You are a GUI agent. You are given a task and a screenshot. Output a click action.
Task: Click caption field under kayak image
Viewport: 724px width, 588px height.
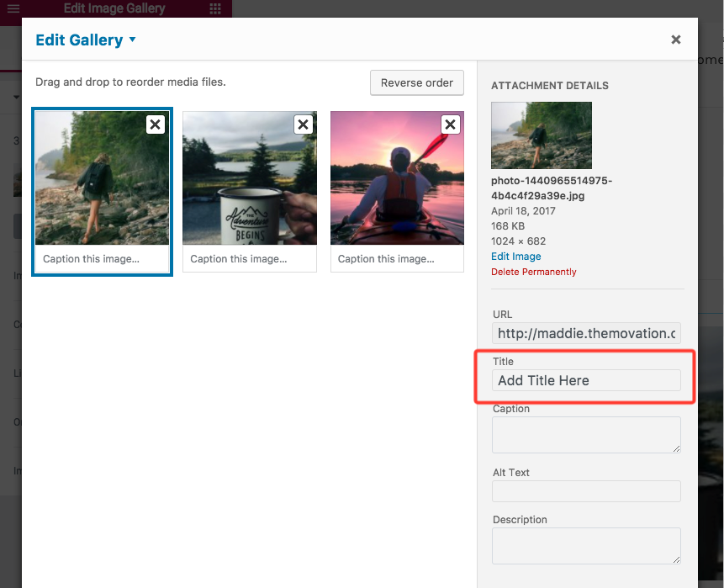(x=397, y=258)
